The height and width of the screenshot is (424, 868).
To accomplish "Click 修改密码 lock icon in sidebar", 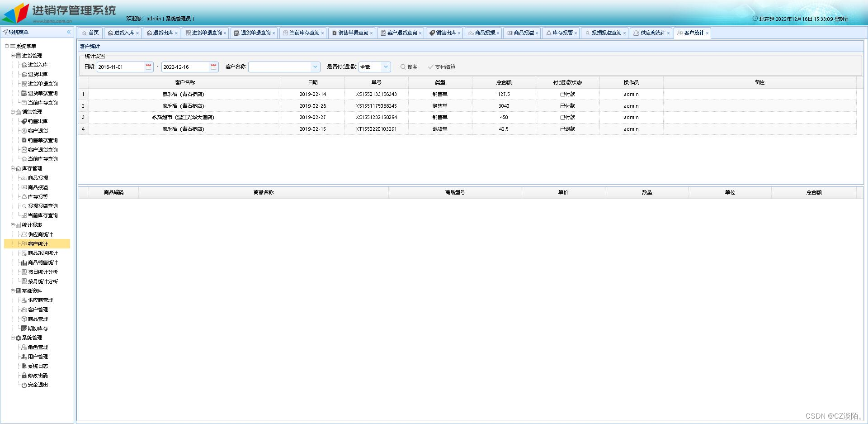I will tap(24, 376).
